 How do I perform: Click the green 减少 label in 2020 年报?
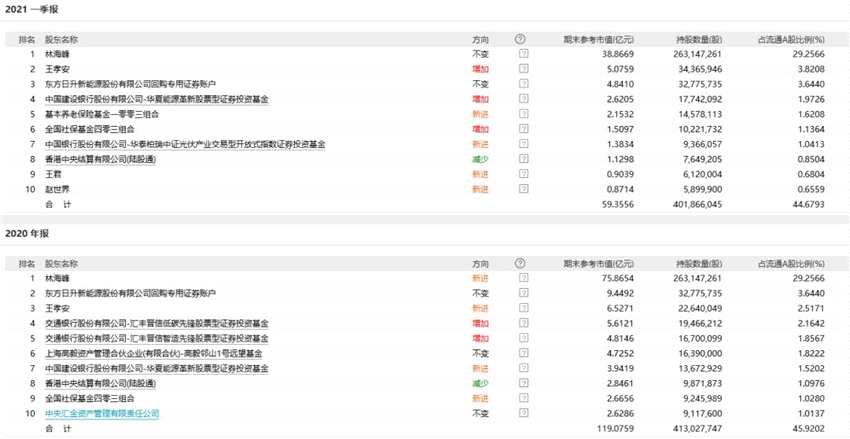[x=480, y=383]
